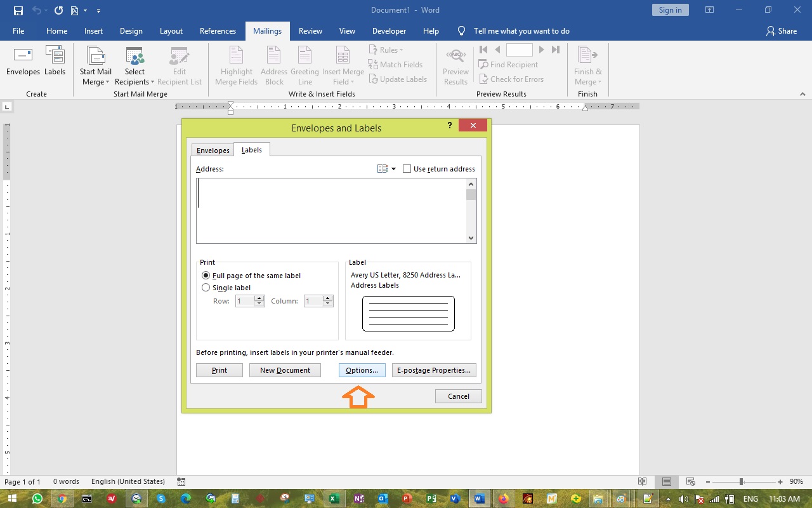The height and width of the screenshot is (508, 812).
Task: Open the Finish & Merge dropdown
Action: coord(588,66)
